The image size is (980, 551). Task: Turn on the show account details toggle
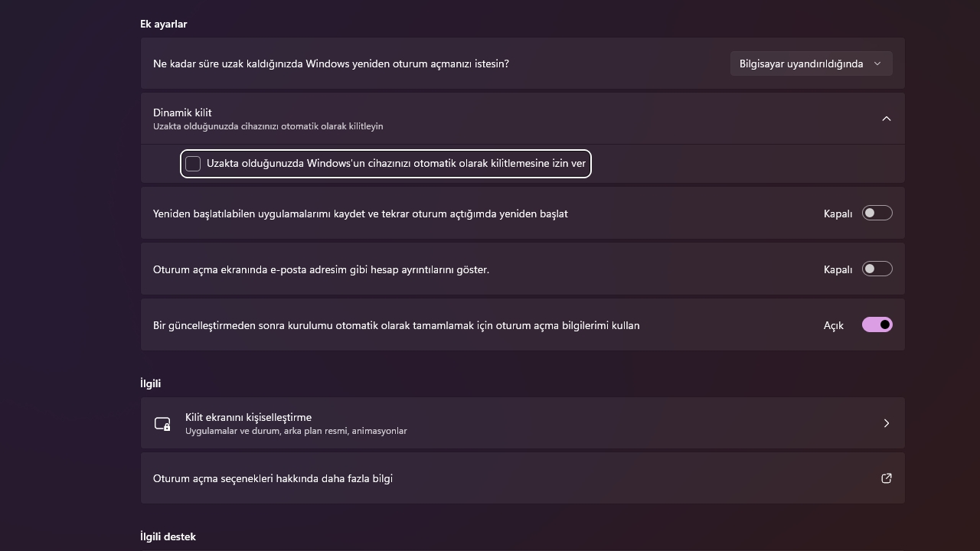click(x=877, y=269)
